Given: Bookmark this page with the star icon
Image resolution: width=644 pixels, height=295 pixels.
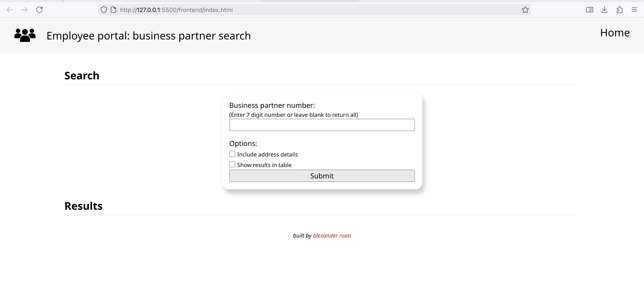Looking at the screenshot, I should (x=525, y=10).
